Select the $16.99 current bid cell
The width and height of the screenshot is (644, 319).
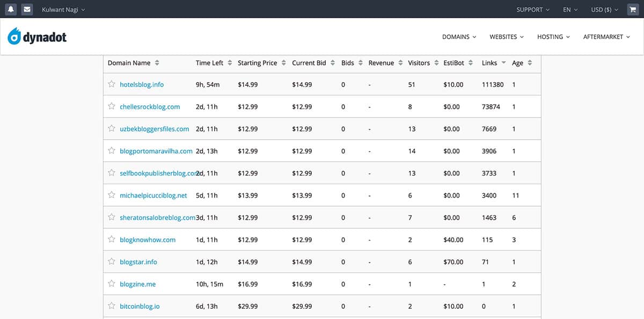pyautogui.click(x=302, y=284)
